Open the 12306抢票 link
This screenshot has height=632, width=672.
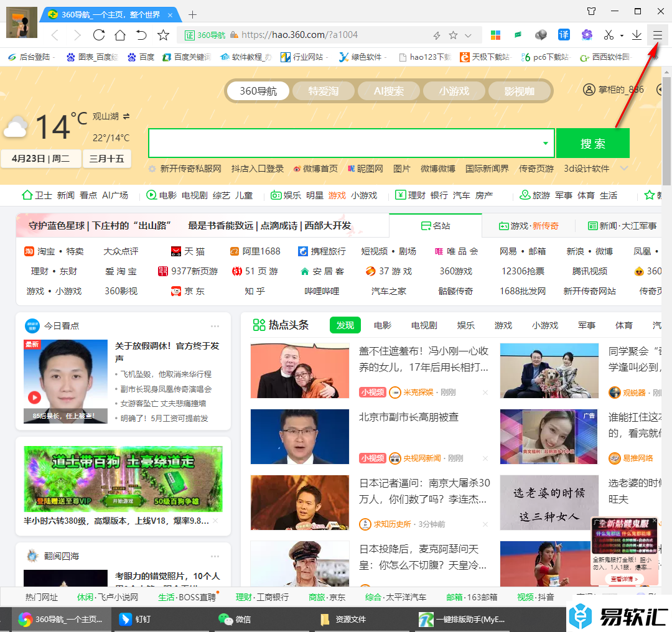pyautogui.click(x=523, y=271)
